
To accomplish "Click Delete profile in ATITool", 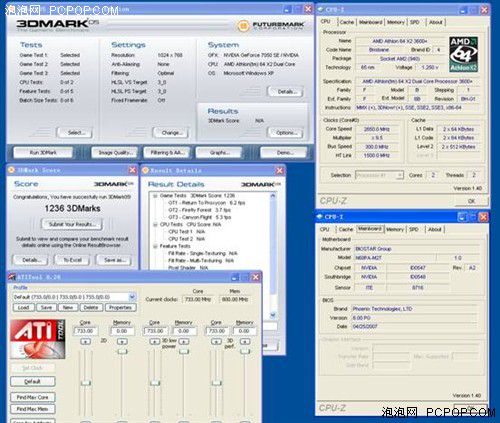I will pos(91,307).
